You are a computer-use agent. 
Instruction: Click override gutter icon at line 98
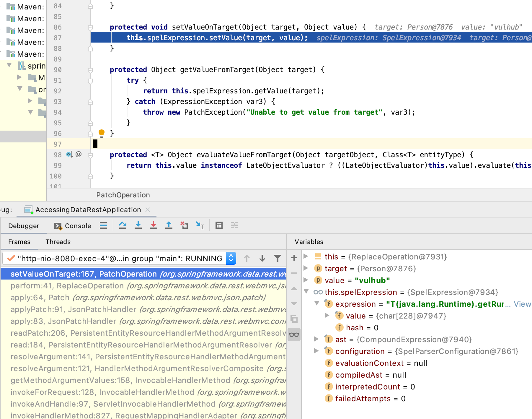click(70, 154)
